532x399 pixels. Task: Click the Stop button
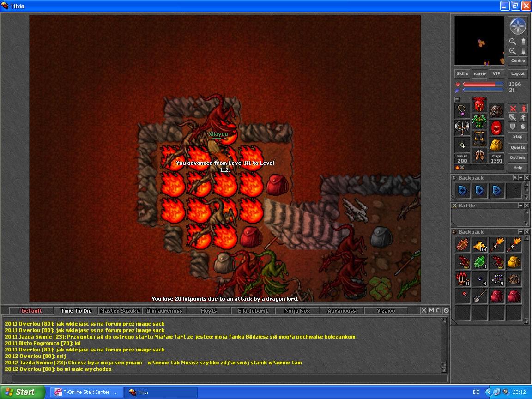click(518, 136)
